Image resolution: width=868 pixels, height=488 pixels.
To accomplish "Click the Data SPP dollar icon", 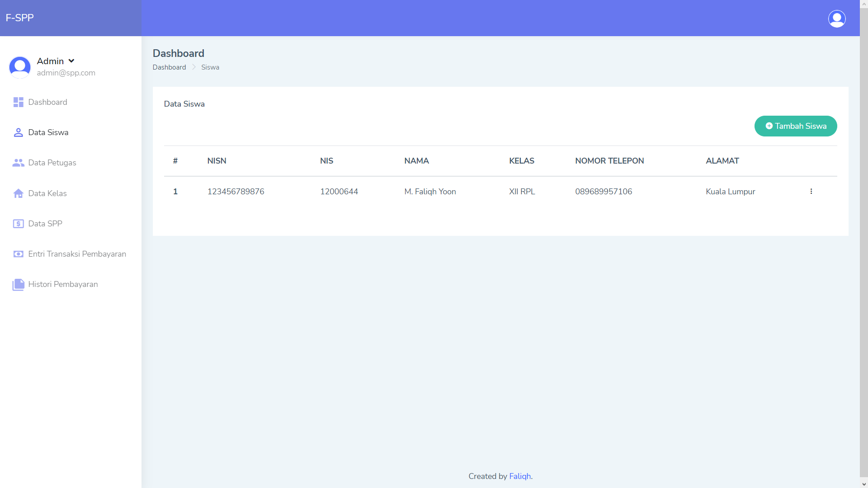I will click(18, 224).
